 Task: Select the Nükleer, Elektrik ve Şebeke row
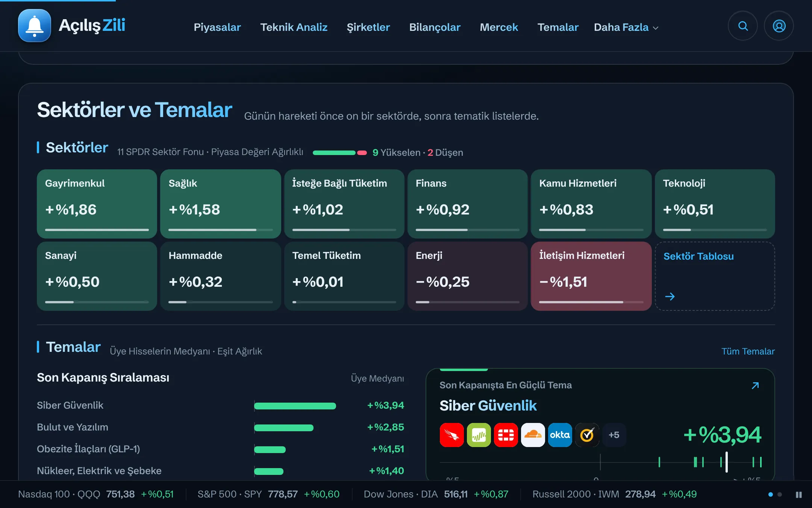coord(220,471)
